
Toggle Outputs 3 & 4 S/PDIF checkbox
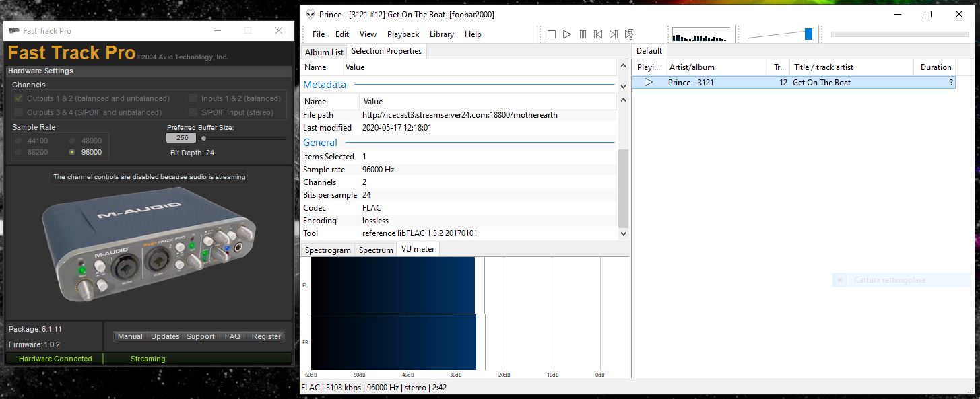click(x=19, y=112)
